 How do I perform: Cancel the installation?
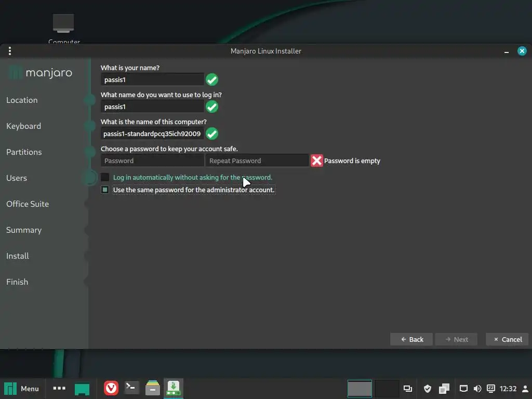tap(507, 339)
